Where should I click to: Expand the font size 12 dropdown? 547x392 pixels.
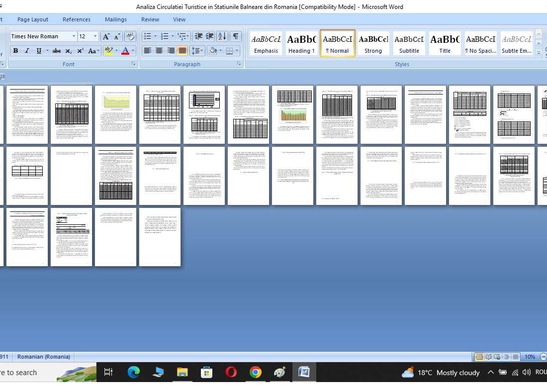point(94,36)
